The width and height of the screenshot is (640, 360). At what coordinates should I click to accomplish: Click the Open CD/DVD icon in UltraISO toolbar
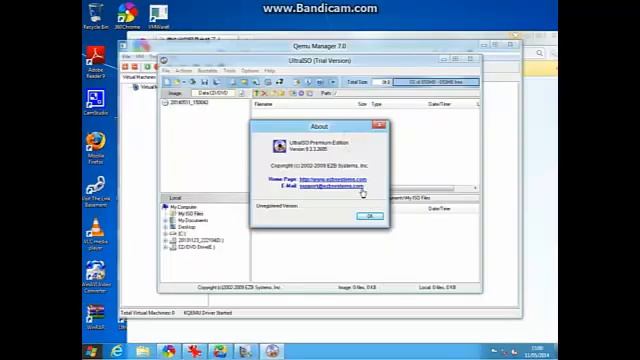coord(192,82)
